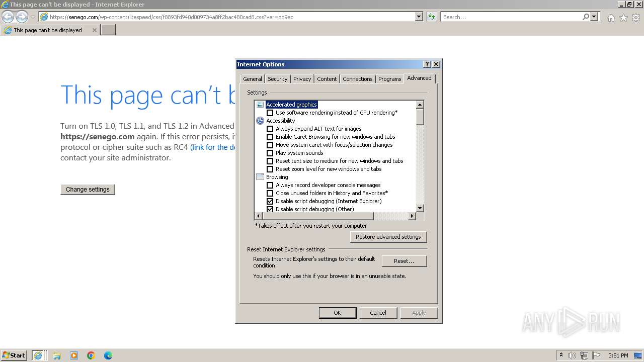Screen dimensions: 644x362
Task: Switch to the Programs tab
Action: coord(390,79)
